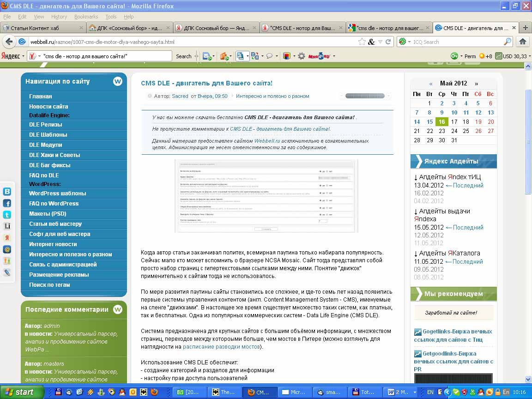
Task: Click 13.04.2012 тИЦ update date
Action: (x=429, y=186)
